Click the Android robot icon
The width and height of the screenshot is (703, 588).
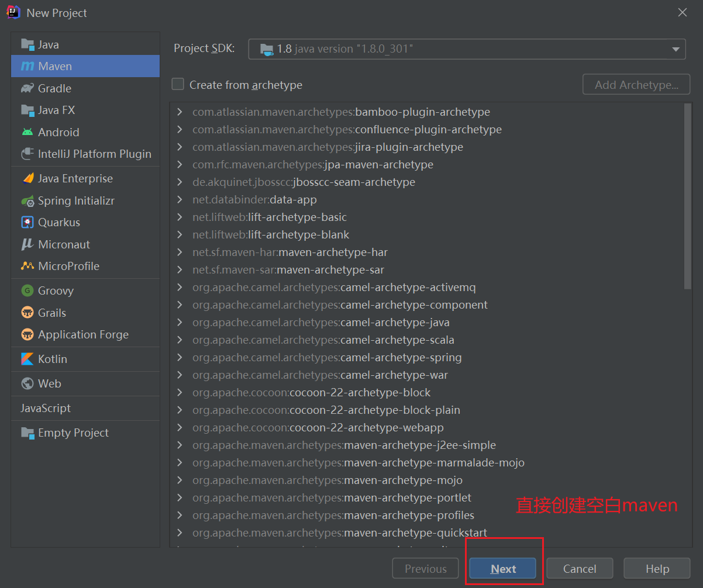tap(27, 132)
